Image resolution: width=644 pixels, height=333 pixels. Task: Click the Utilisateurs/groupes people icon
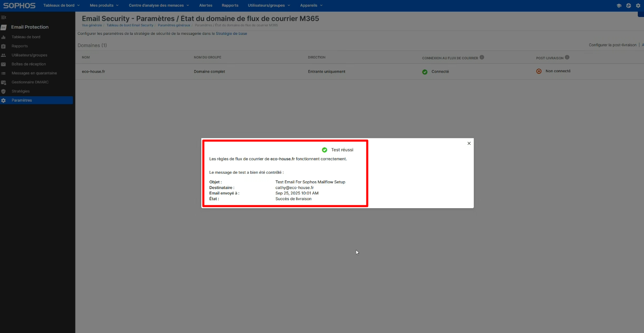click(x=3, y=55)
